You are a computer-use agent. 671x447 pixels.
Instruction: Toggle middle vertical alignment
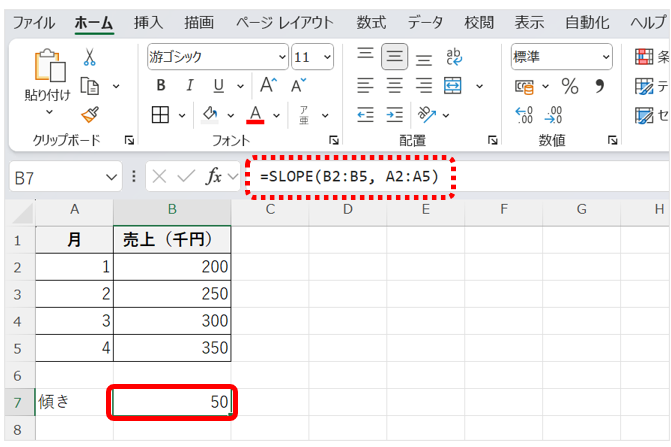click(x=395, y=56)
